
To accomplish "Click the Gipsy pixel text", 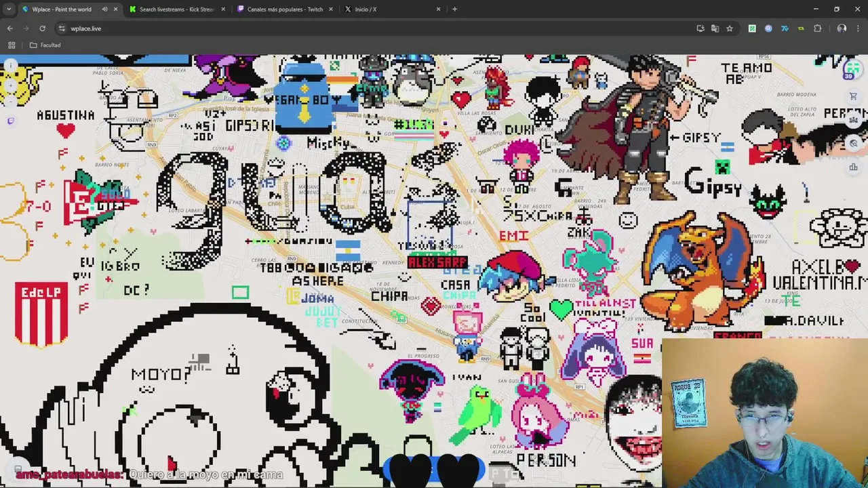I will point(713,183).
